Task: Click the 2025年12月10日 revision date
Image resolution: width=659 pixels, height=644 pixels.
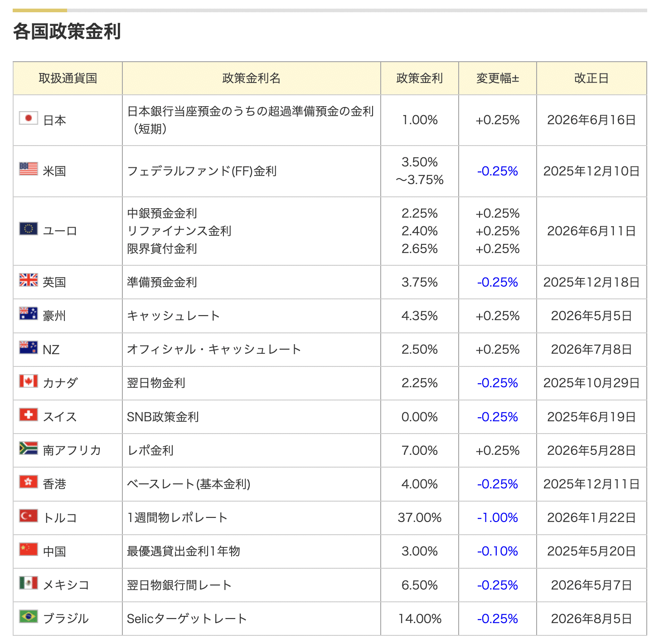Action: (591, 171)
